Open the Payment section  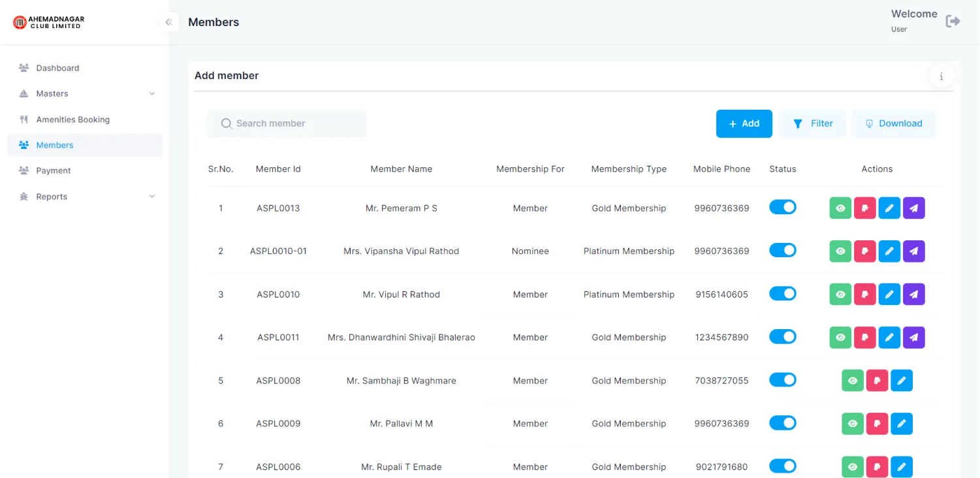[x=85, y=170]
